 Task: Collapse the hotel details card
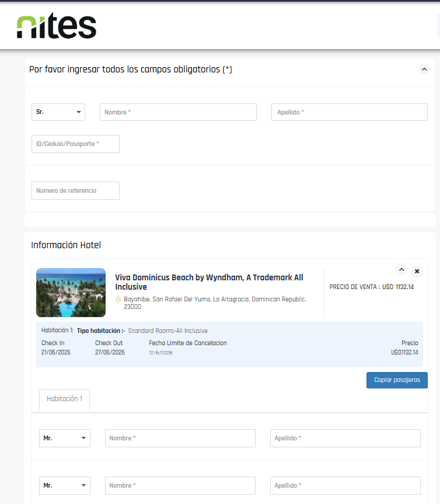[x=401, y=270]
